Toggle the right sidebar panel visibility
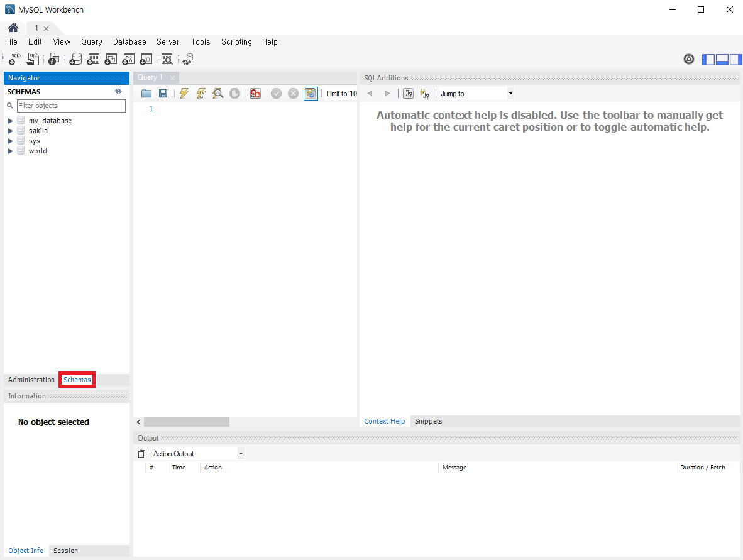This screenshot has width=743, height=560. pyautogui.click(x=736, y=59)
